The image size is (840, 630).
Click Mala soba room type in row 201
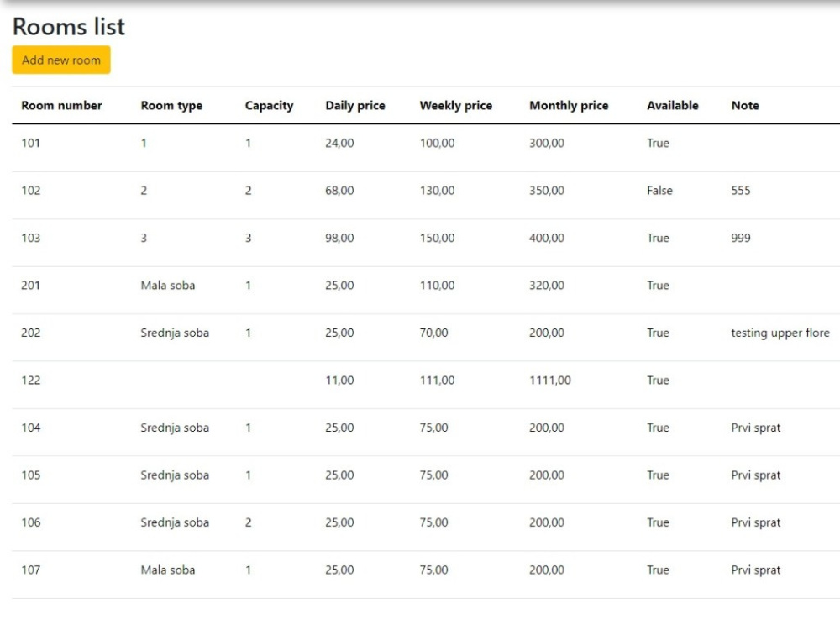(x=168, y=285)
